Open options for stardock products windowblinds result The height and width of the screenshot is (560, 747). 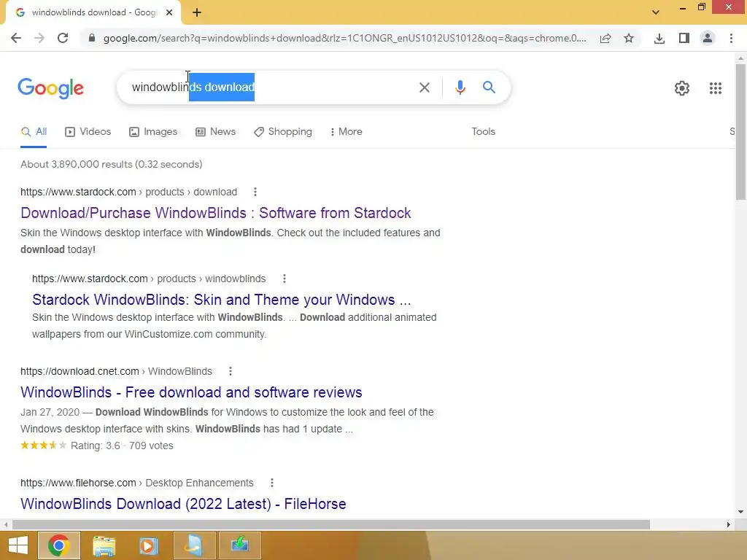(285, 279)
